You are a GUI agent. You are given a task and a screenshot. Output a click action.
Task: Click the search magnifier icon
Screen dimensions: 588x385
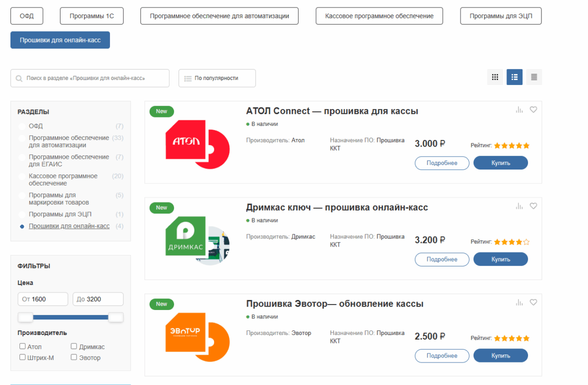tap(19, 78)
